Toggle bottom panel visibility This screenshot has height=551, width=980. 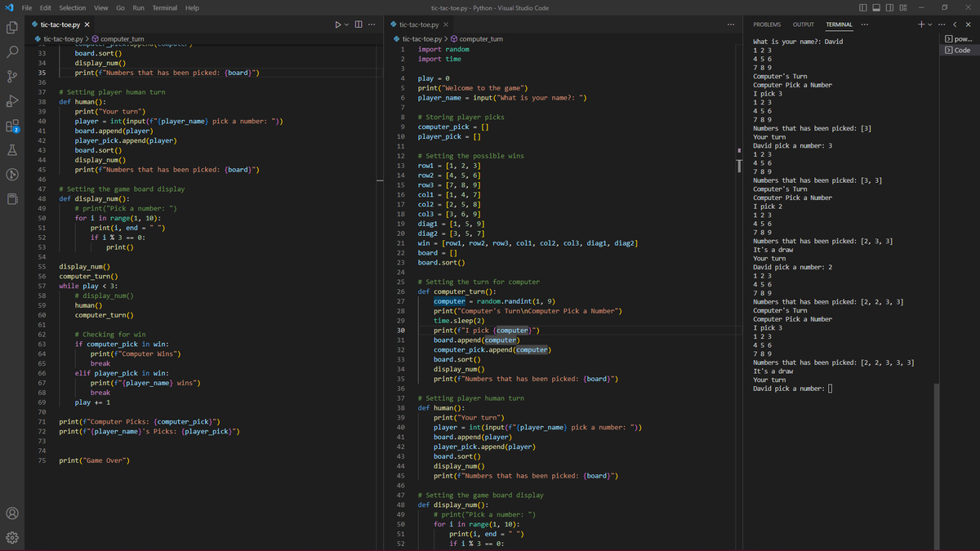878,7
